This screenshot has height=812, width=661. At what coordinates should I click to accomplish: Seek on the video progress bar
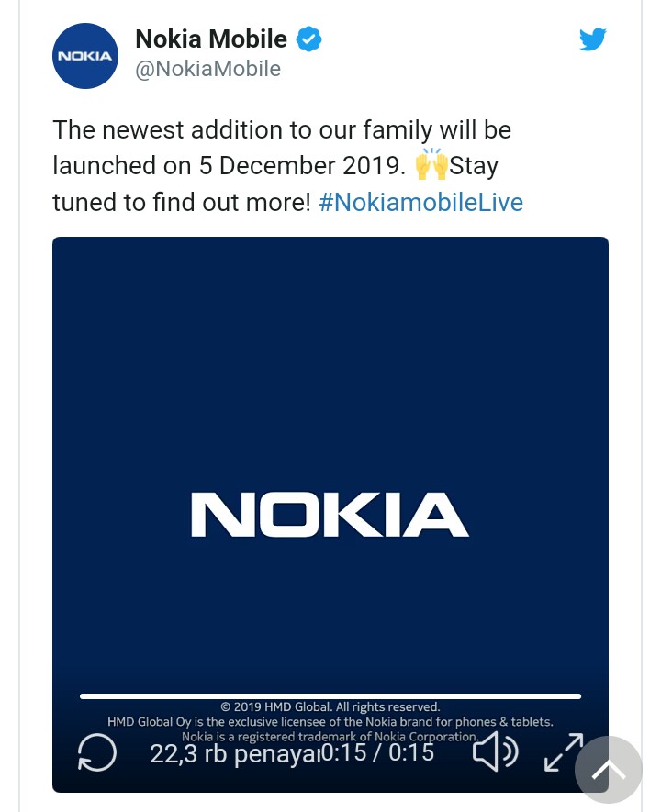pos(330,696)
